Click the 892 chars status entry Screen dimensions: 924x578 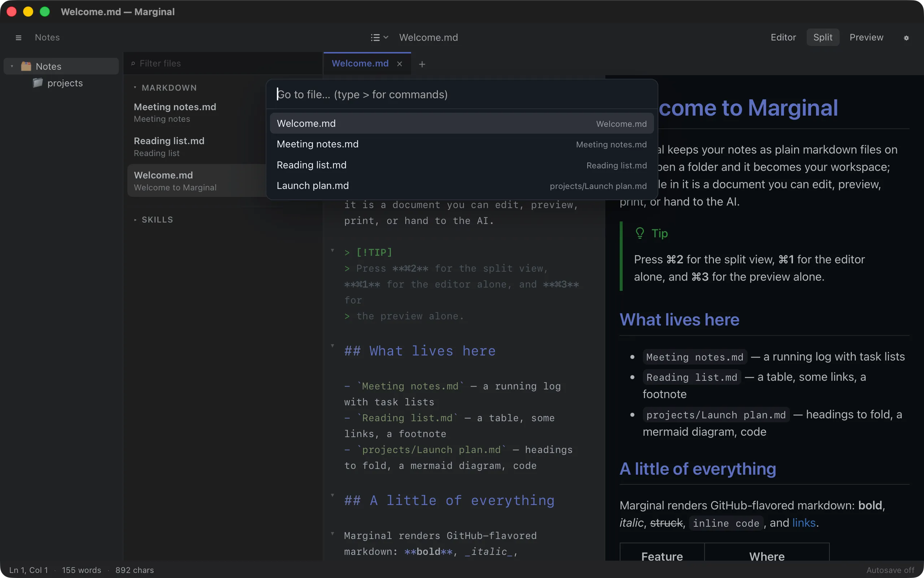(134, 570)
